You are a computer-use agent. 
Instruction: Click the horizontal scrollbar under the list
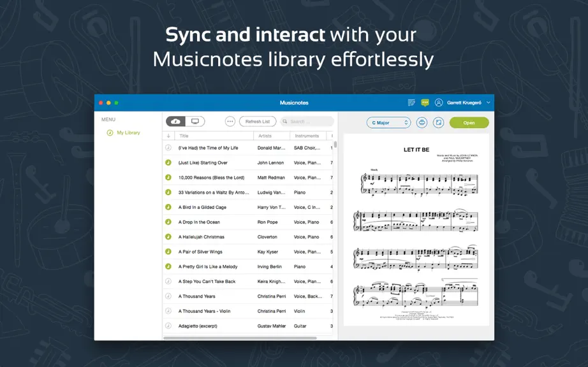click(240, 338)
